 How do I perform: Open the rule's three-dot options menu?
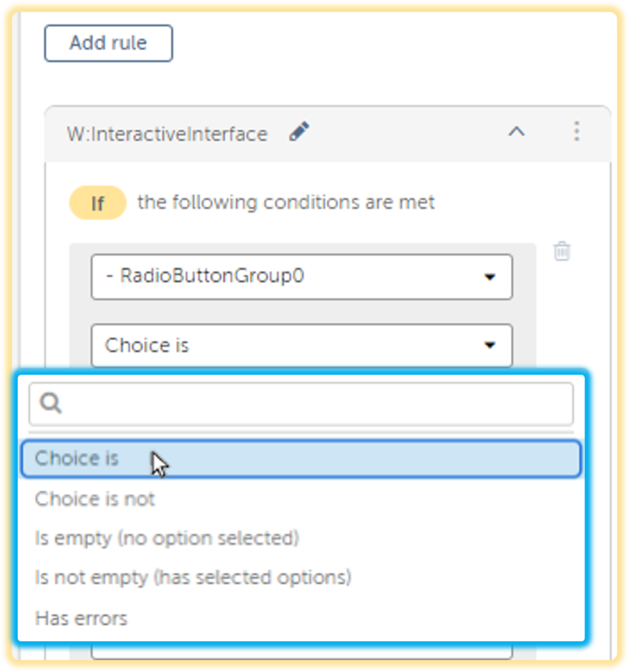click(576, 131)
